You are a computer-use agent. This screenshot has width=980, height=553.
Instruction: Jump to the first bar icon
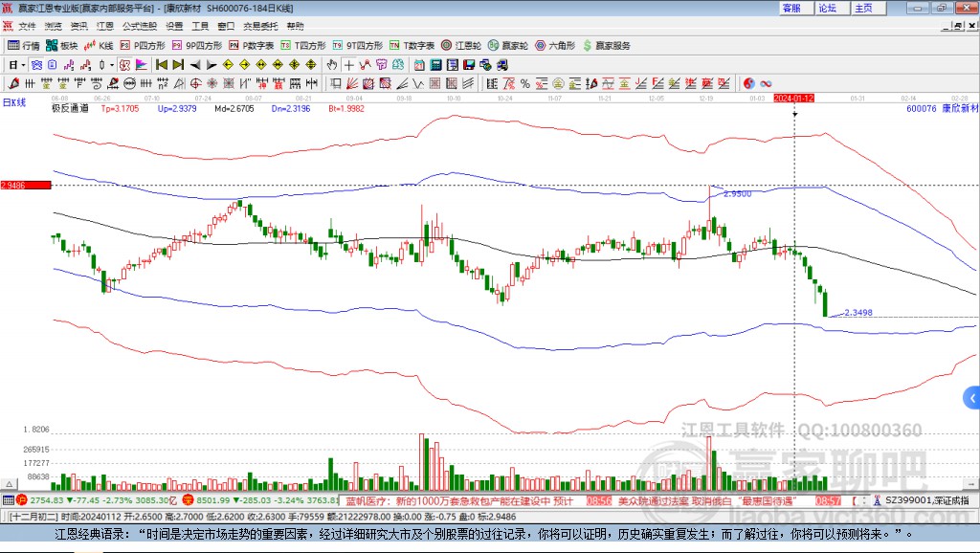click(x=162, y=65)
